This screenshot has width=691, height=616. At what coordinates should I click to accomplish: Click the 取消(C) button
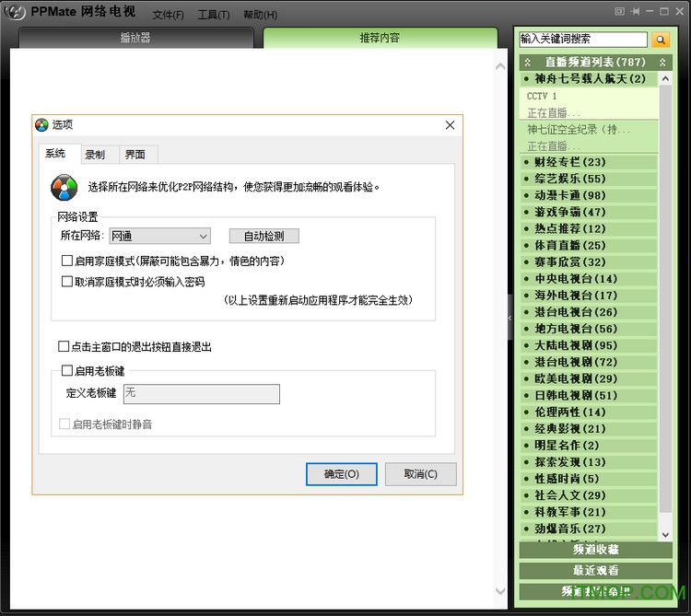[421, 474]
